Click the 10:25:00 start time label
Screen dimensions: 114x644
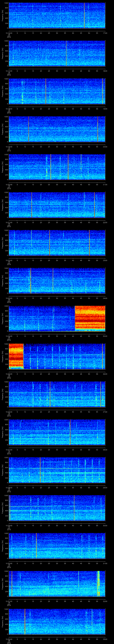pos(9,374)
